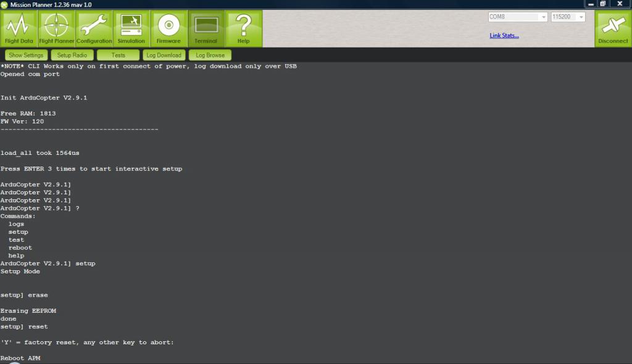
Task: Click the 'ArduCopter V2.9.1] setup' line
Action: pyautogui.click(x=48, y=263)
